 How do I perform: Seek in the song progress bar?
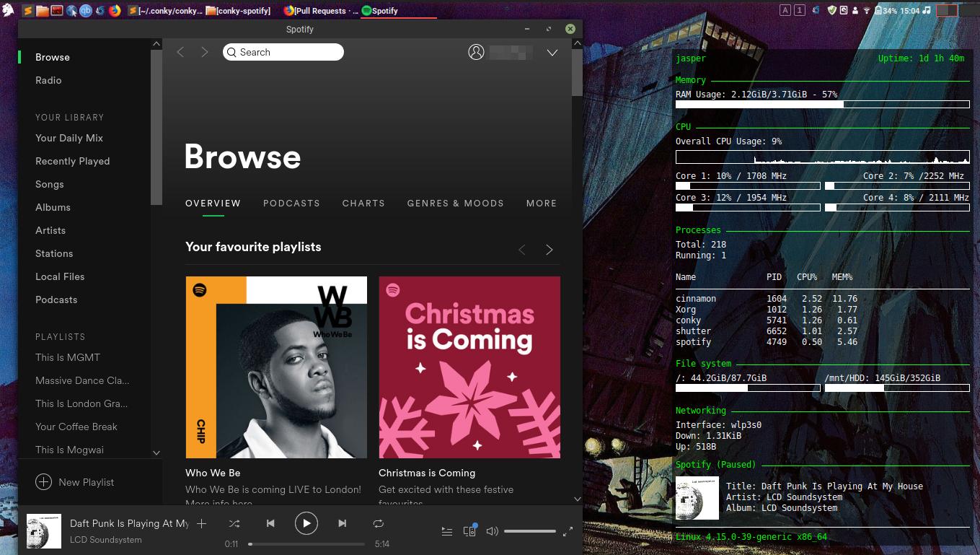pos(306,544)
